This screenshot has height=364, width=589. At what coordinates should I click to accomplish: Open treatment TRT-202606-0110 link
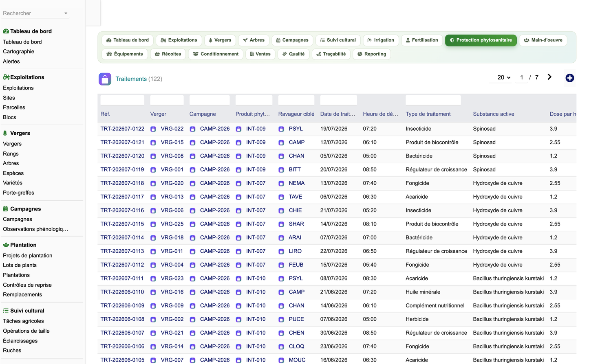(122, 292)
